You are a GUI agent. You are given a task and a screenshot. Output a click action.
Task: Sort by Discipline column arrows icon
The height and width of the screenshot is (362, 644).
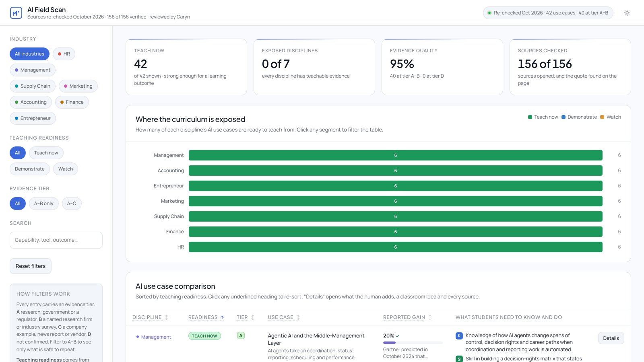(167, 317)
